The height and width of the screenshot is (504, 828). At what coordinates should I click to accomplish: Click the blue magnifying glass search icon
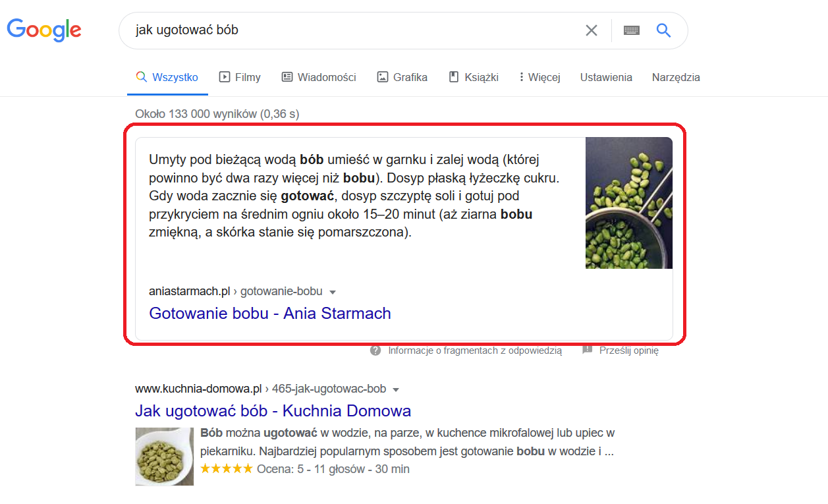pyautogui.click(x=663, y=30)
